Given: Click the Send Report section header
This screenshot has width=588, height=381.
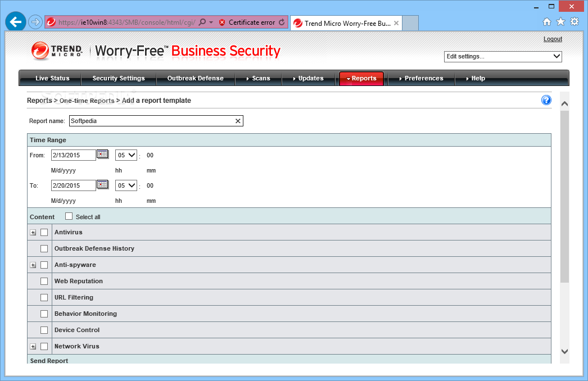Looking at the screenshot, I should [x=289, y=360].
